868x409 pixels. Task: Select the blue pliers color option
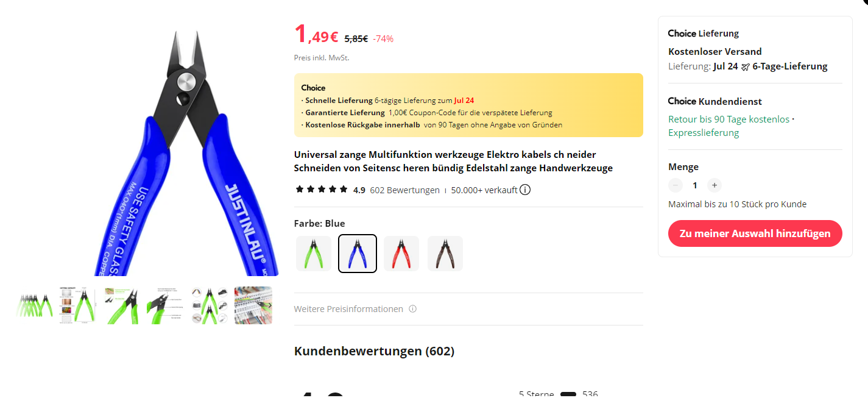coord(358,254)
